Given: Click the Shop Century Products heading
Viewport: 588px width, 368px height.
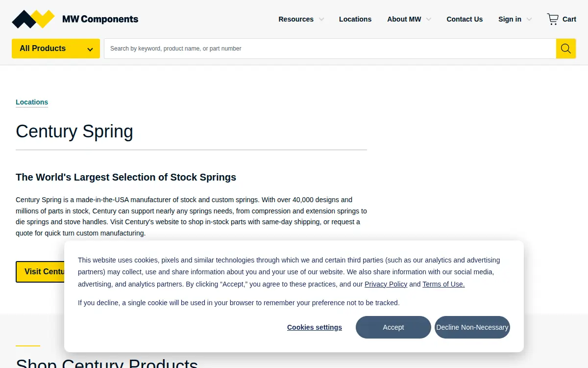Looking at the screenshot, I should point(107,362).
